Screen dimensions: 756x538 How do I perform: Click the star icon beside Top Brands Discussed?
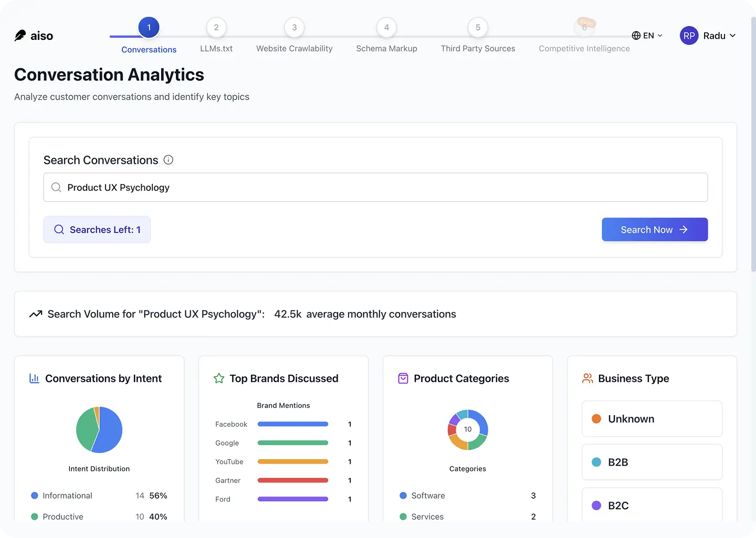click(x=219, y=378)
